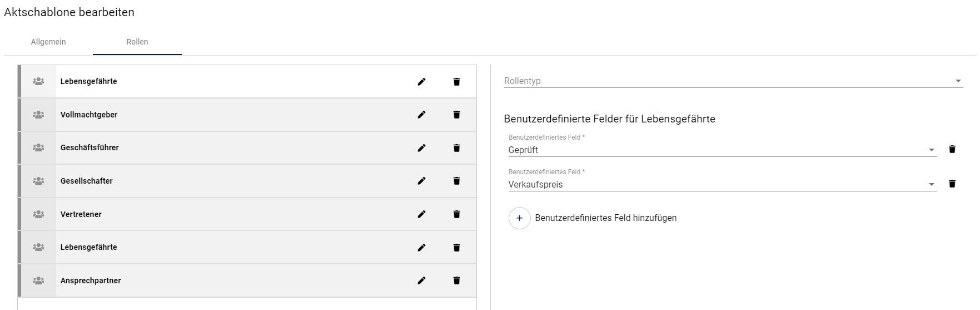Image resolution: width=980 pixels, height=310 pixels.
Task: Click the pencil icon for Vollmachtgeber
Action: coord(421,115)
